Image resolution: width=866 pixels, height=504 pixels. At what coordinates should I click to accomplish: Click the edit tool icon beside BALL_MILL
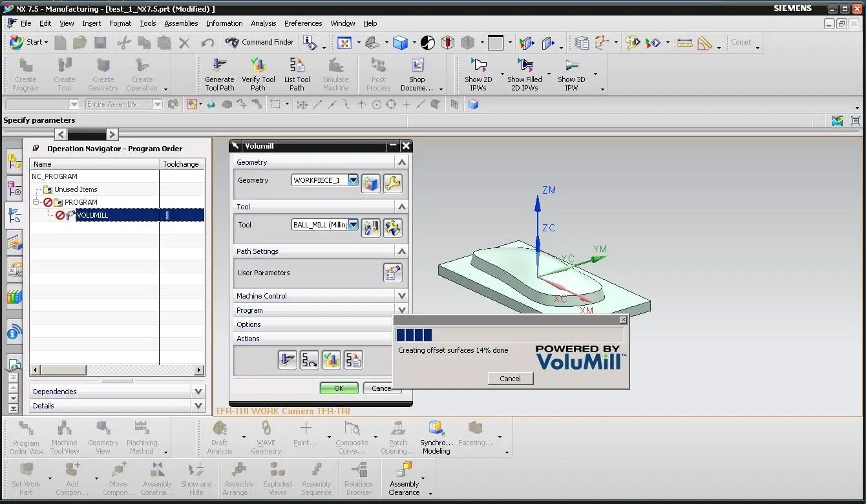click(x=392, y=227)
